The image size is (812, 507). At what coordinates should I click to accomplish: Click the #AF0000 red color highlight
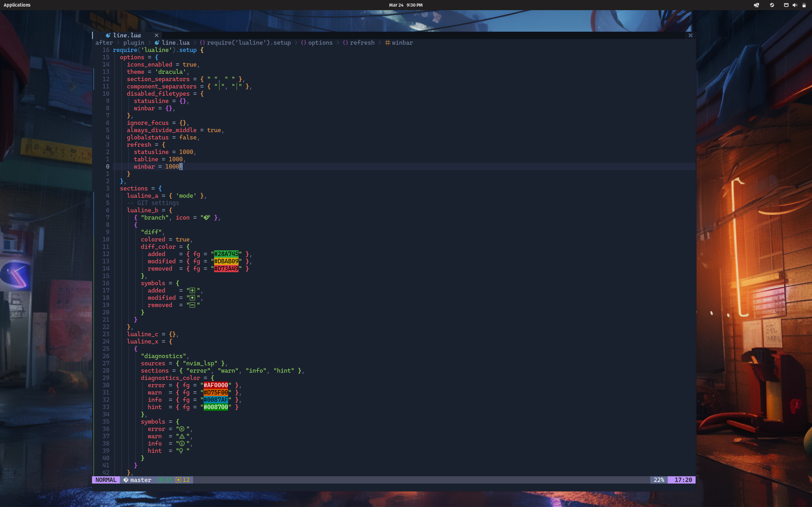(216, 385)
